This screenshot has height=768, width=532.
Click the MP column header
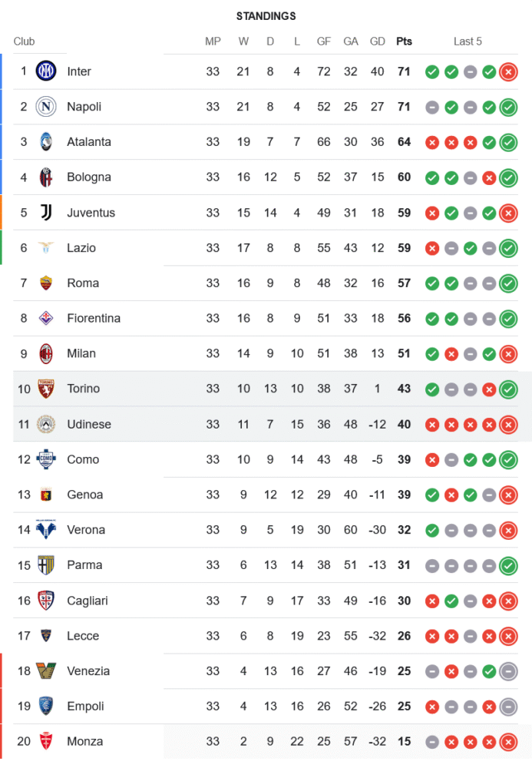(213, 41)
